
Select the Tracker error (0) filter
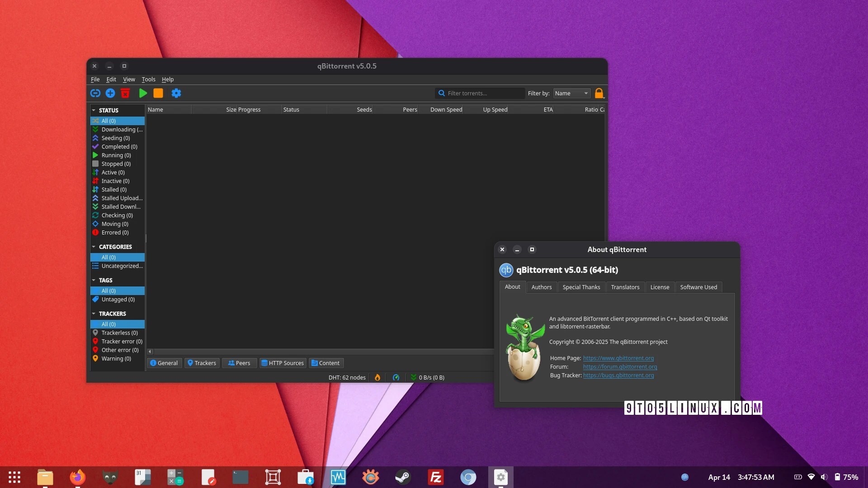point(118,341)
